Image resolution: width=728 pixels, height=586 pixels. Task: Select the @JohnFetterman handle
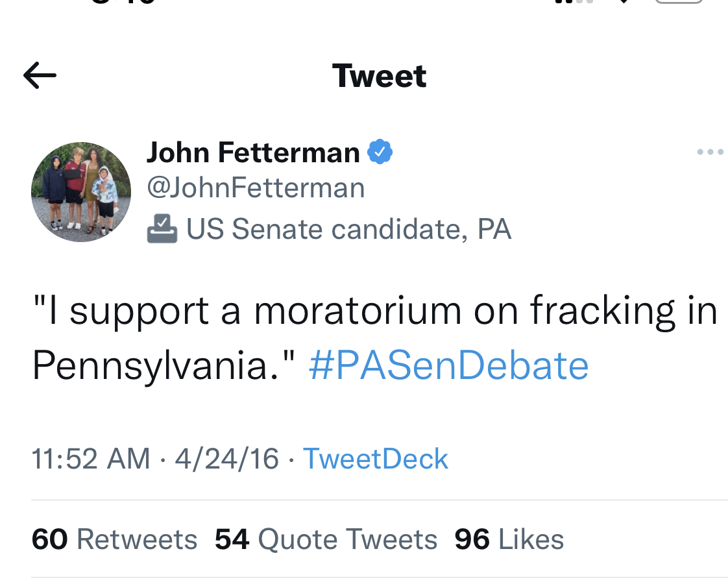pos(256,189)
